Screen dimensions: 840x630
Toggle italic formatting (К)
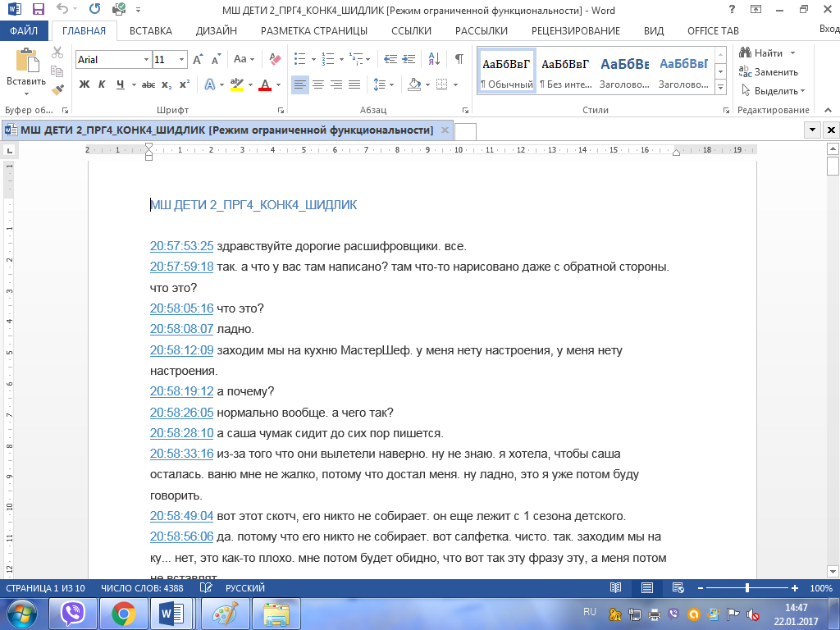(x=102, y=84)
